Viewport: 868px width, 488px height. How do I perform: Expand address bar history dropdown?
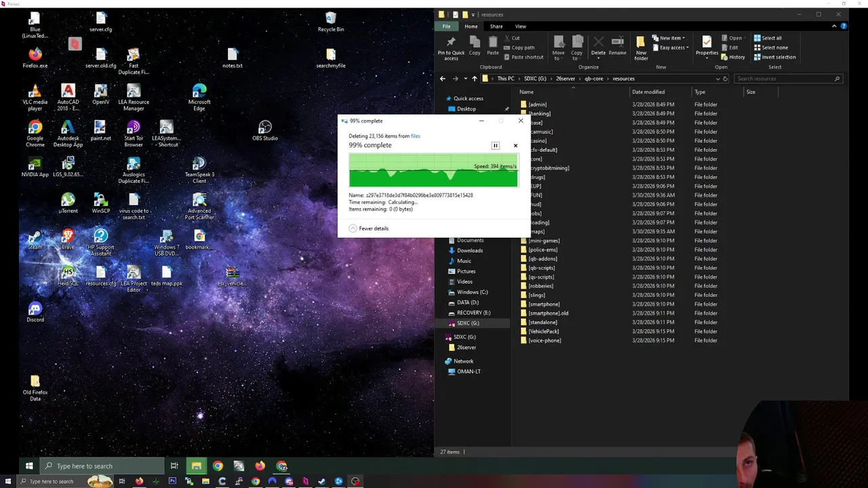click(x=717, y=79)
